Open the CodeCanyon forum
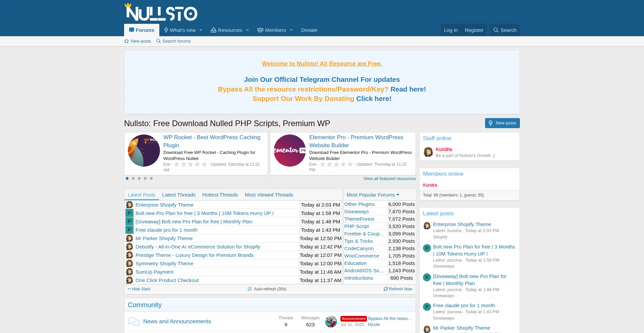The width and height of the screenshot is (644, 333). point(359,248)
